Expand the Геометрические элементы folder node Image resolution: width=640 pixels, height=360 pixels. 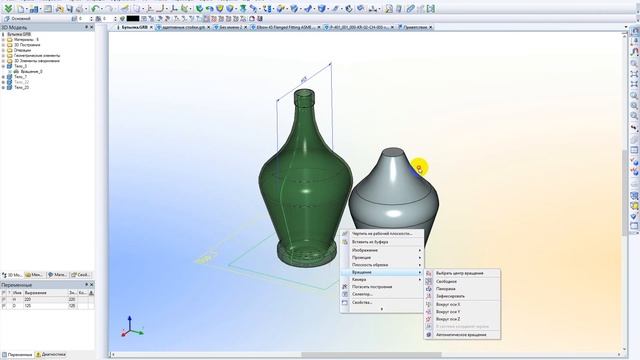(4, 56)
